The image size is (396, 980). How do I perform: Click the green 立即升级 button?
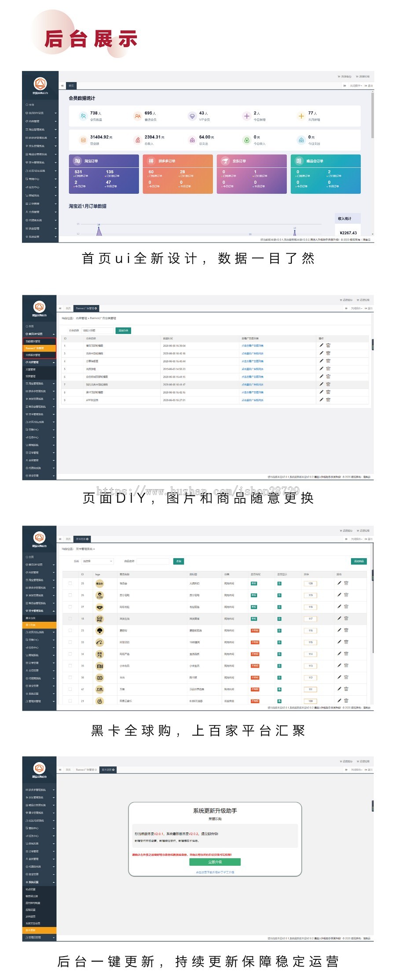pyautogui.click(x=215, y=862)
